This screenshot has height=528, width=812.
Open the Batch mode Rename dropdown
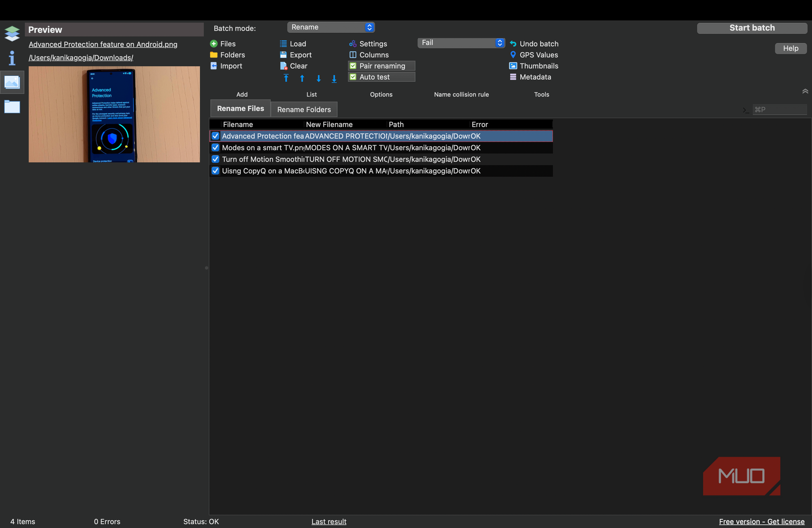[x=331, y=28]
